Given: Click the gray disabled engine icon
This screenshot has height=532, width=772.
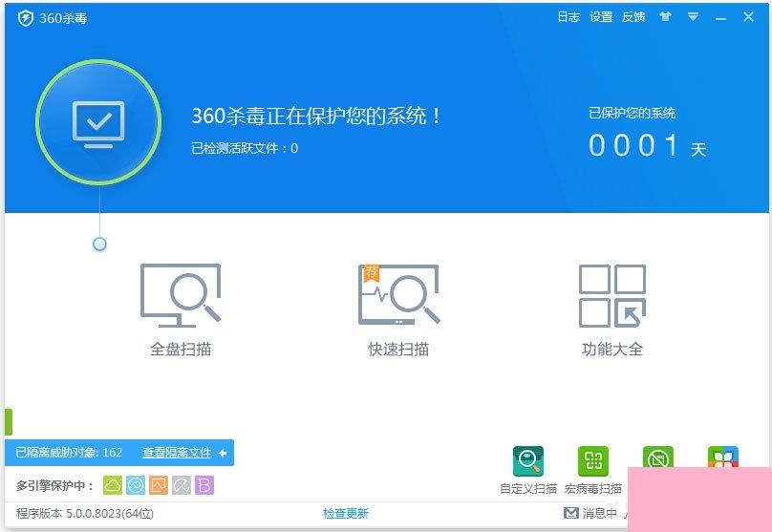Looking at the screenshot, I should click(x=182, y=485).
